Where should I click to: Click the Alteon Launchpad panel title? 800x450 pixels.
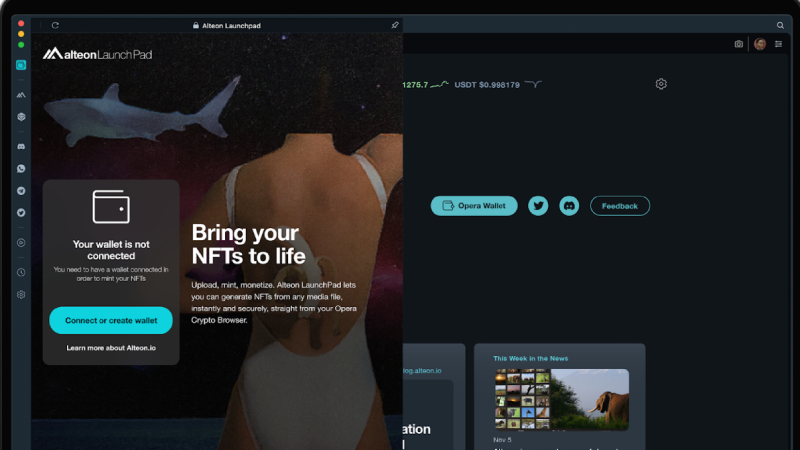pos(231,26)
